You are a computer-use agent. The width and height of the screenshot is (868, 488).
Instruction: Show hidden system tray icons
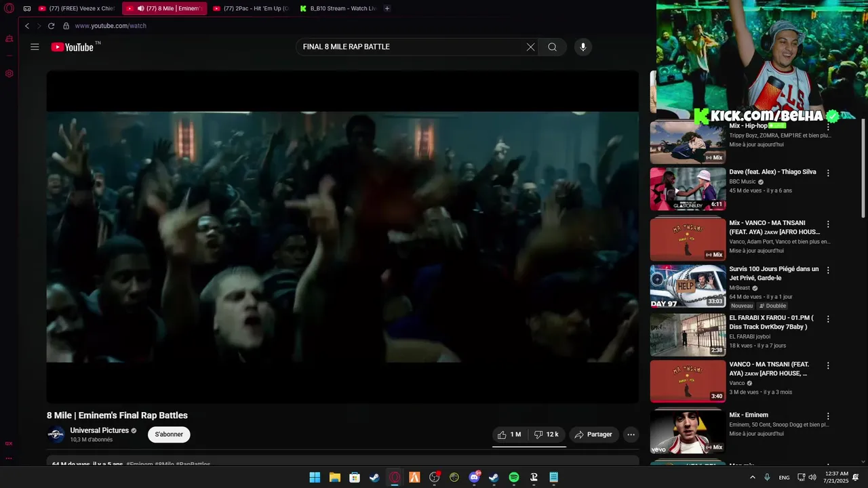click(x=752, y=477)
